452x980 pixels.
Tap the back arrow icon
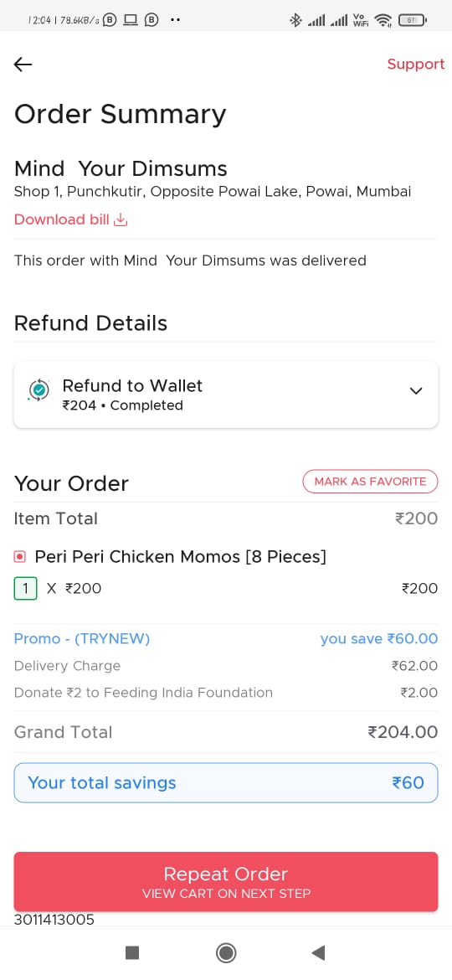point(23,64)
